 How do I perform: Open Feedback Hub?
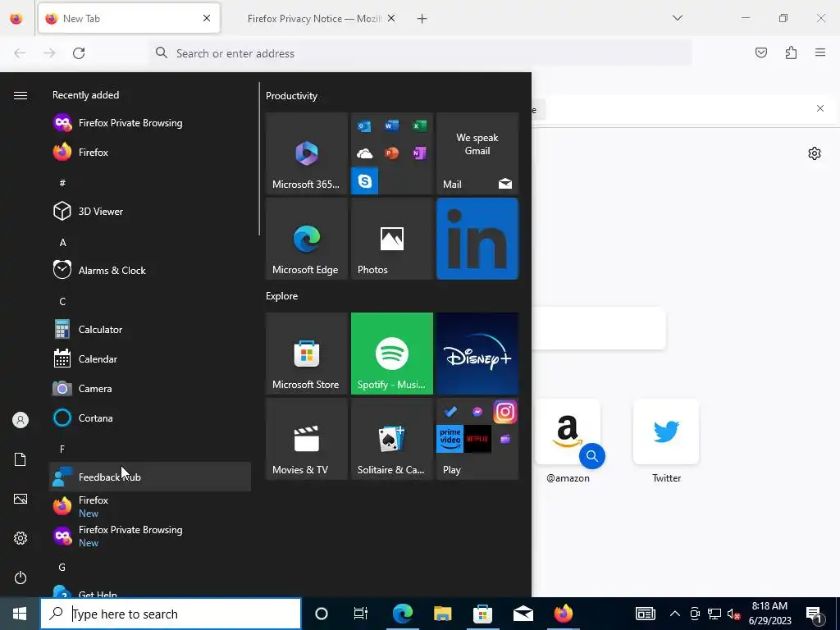tap(150, 477)
